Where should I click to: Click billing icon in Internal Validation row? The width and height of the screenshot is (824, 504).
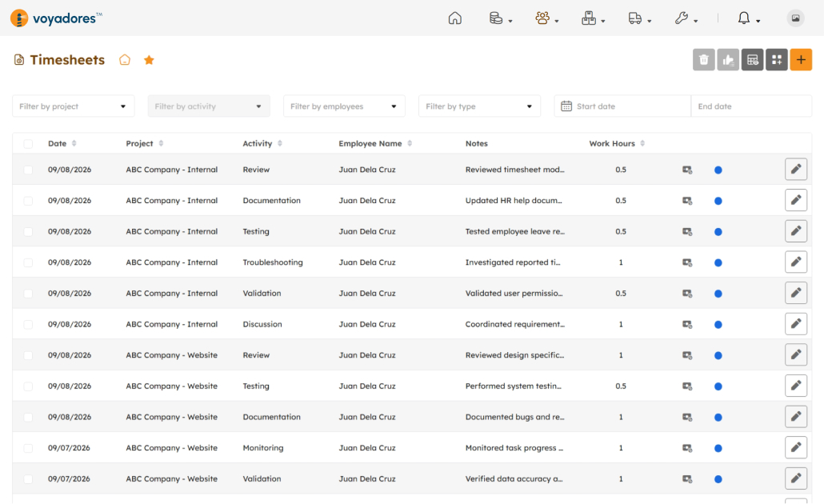coord(687,294)
